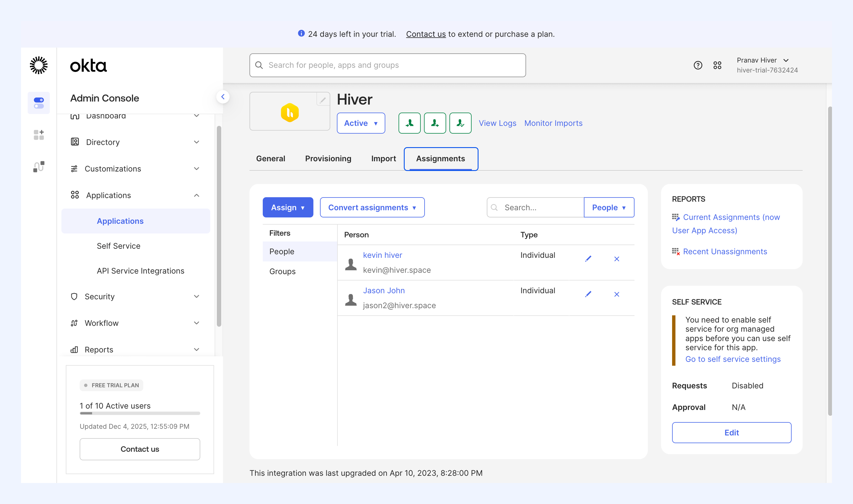Click the active users progress bar
Image resolution: width=853 pixels, height=504 pixels.
coord(140,413)
